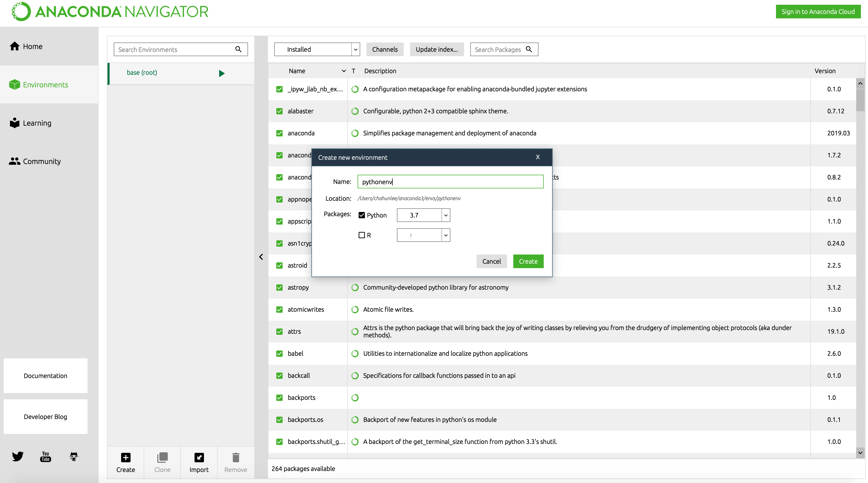Click the package type icon for babel
Screen dimensions: 868x483
click(355, 353)
